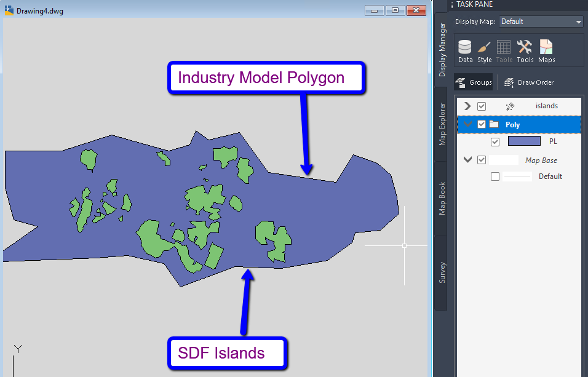The height and width of the screenshot is (377, 588).
Task: Click the Maps icon
Action: pos(546,49)
